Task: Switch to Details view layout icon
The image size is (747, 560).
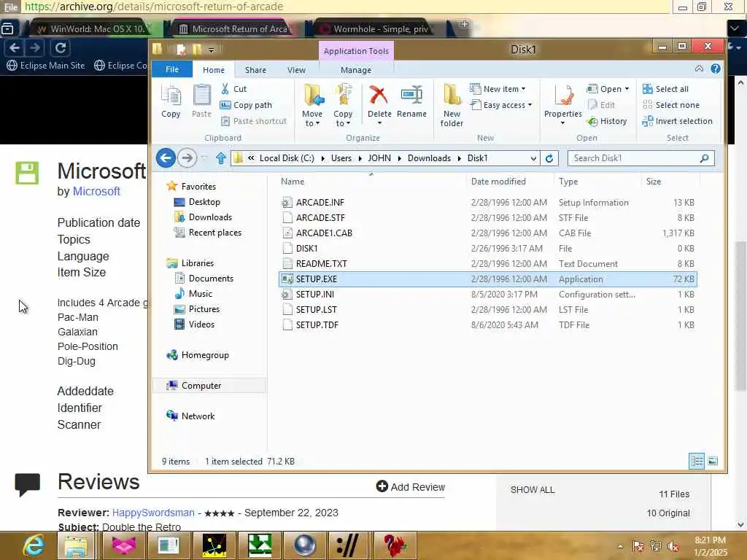Action: click(x=697, y=461)
